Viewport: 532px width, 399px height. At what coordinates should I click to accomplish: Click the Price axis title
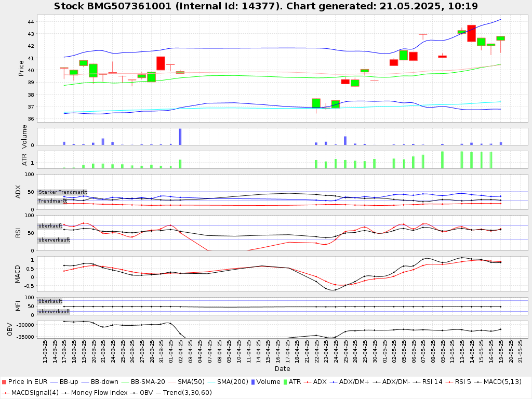21,68
